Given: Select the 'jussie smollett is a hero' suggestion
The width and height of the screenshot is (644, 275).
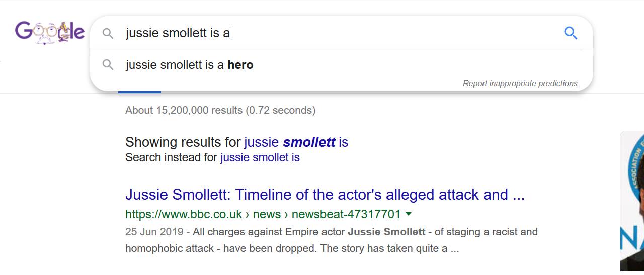Looking at the screenshot, I should [341, 65].
